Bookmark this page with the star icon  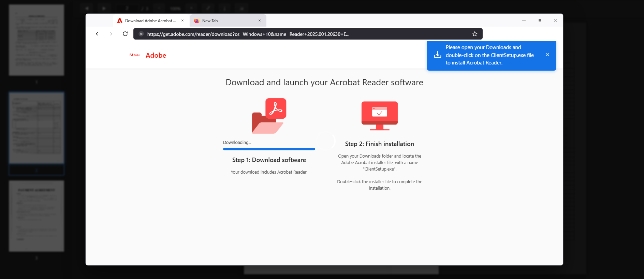[x=474, y=34]
